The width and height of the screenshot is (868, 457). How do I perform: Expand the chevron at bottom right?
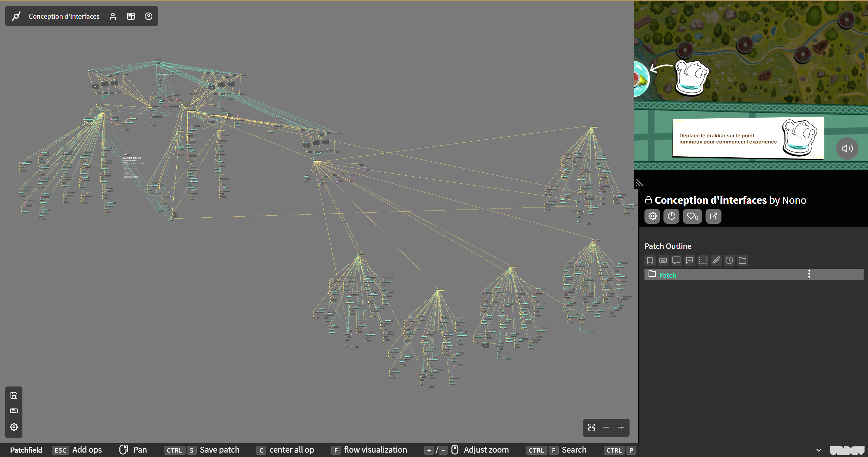tap(819, 450)
